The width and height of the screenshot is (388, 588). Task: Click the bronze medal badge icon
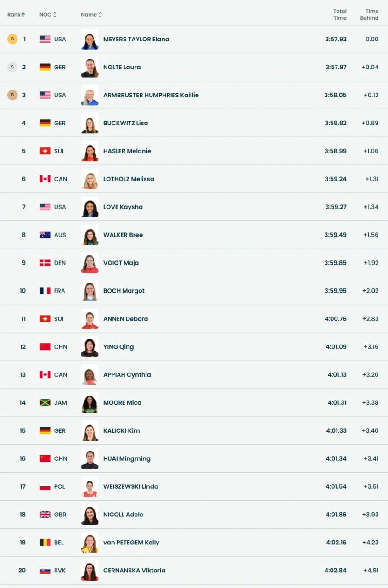click(12, 95)
